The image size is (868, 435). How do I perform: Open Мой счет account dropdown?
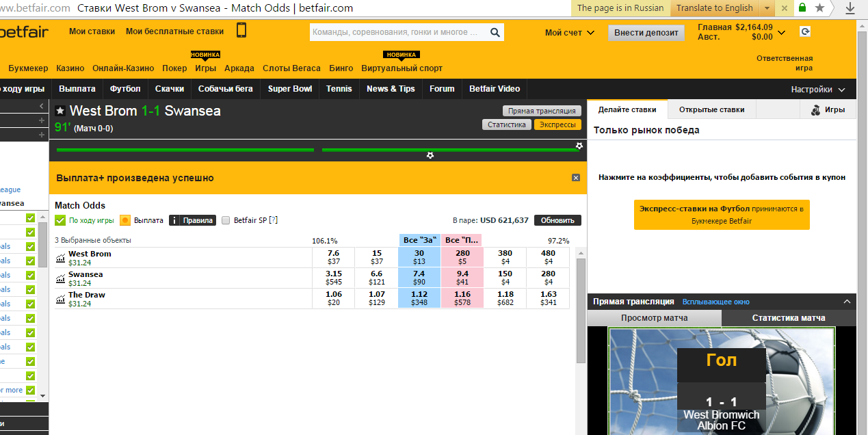click(x=570, y=32)
